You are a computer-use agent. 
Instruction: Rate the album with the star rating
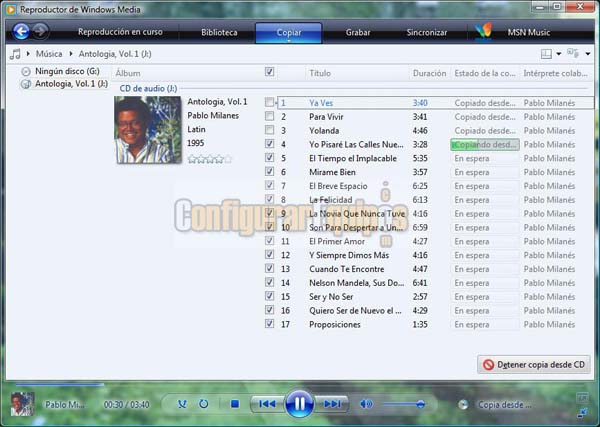pyautogui.click(x=210, y=159)
